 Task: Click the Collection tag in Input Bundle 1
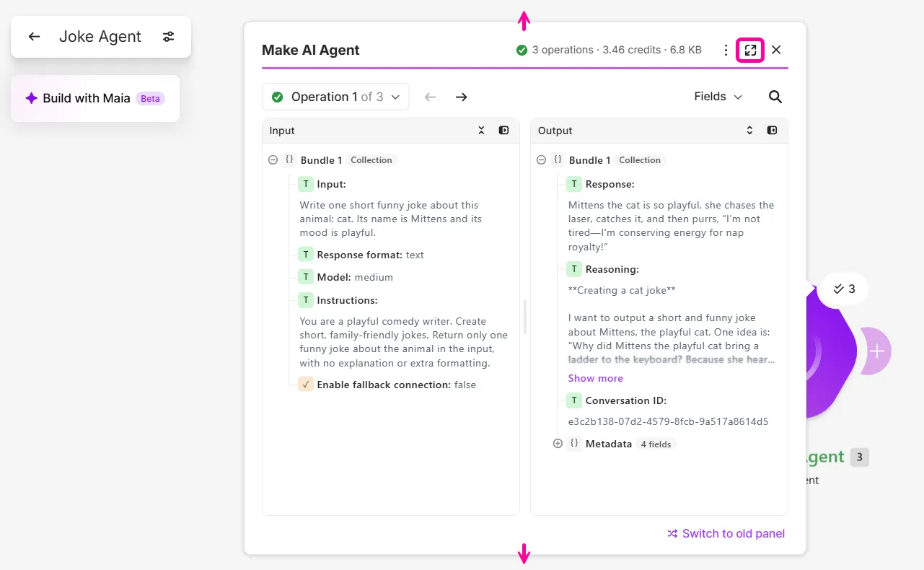click(371, 160)
